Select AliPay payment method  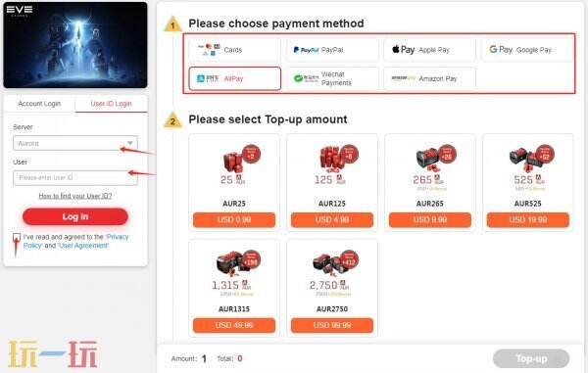point(235,78)
